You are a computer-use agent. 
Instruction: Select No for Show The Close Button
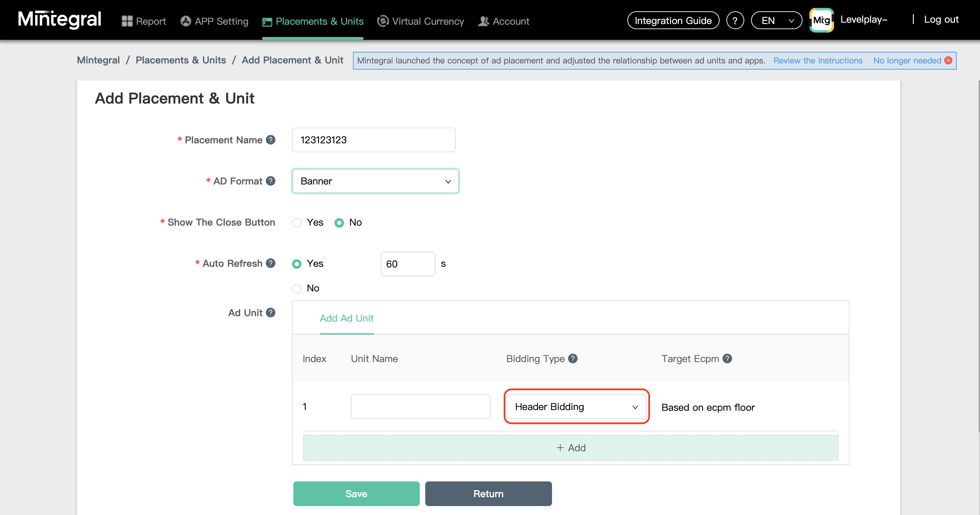click(339, 223)
